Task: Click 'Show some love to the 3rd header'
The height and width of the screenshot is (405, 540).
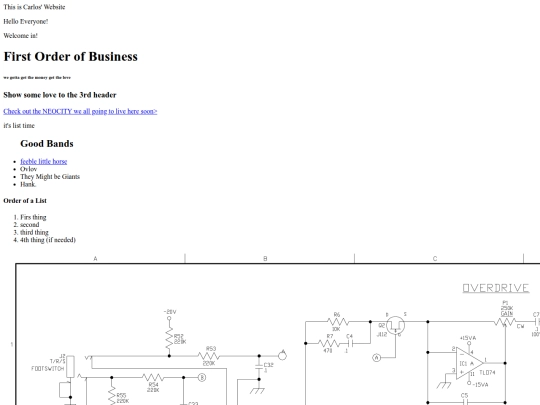Action: click(60, 95)
